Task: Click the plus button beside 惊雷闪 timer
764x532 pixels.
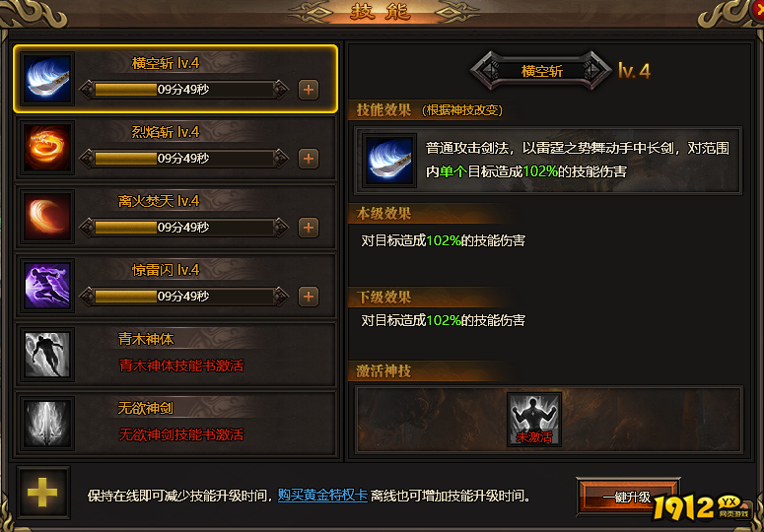Action: point(309,297)
